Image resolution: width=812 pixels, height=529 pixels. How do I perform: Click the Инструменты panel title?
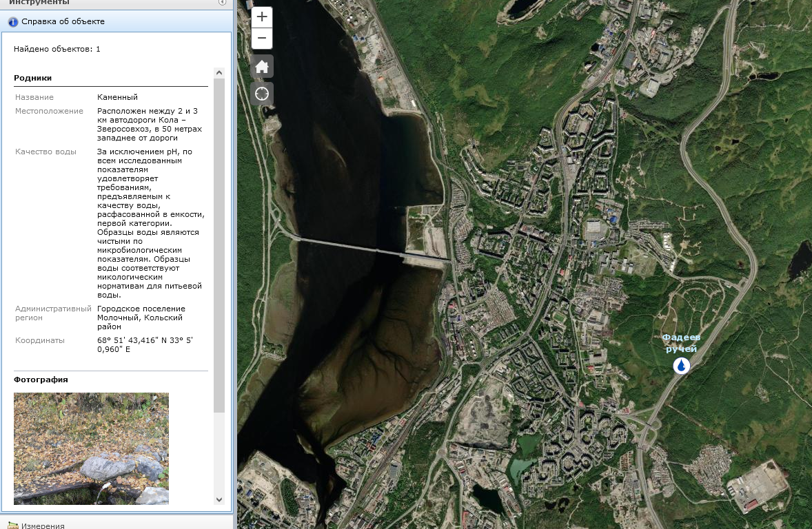point(39,2)
